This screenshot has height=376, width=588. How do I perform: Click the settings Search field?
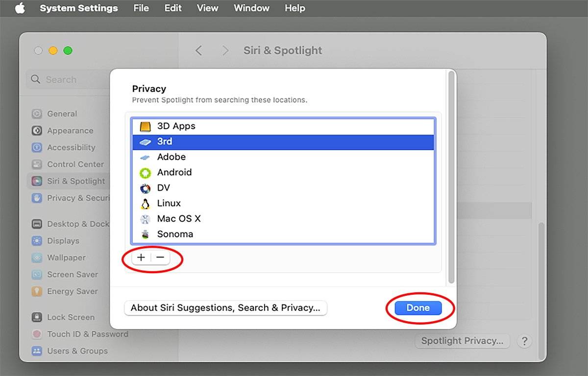point(69,79)
